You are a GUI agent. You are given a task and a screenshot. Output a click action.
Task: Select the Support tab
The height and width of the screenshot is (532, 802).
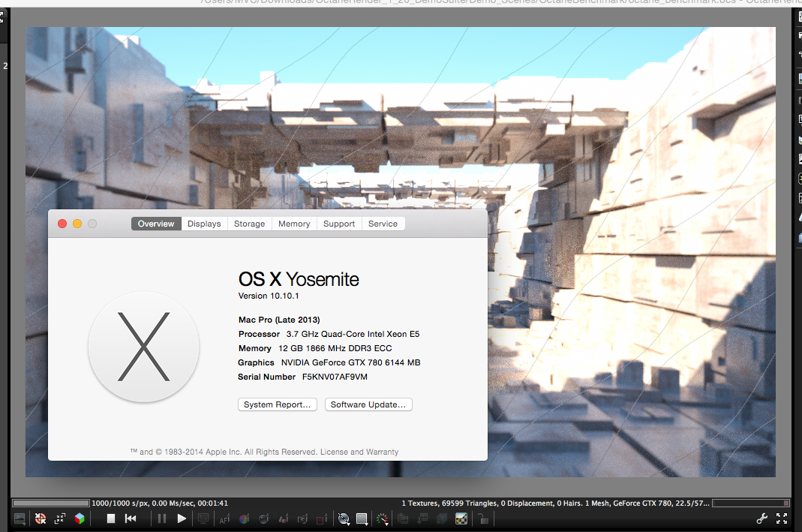pos(339,224)
